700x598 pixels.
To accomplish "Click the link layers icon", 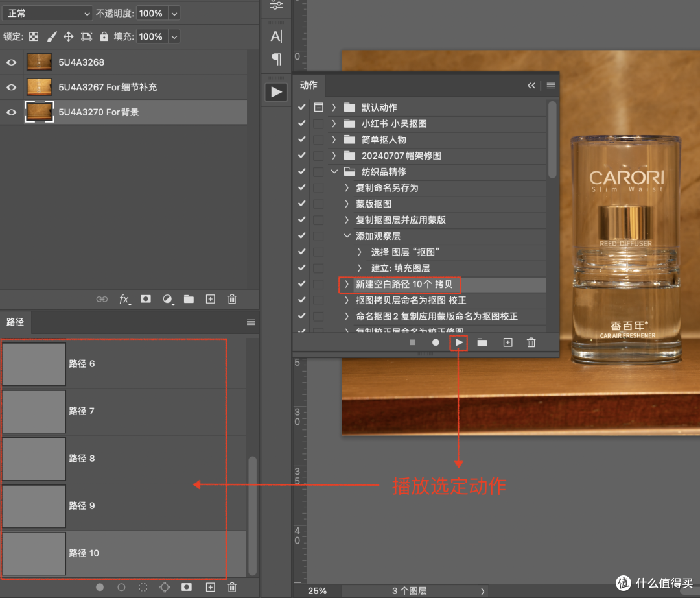I will click(102, 299).
